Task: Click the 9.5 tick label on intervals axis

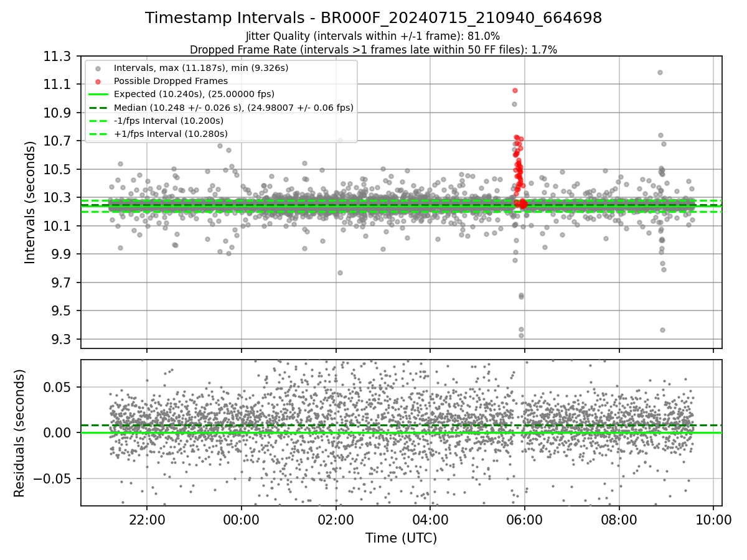Action: click(x=61, y=311)
